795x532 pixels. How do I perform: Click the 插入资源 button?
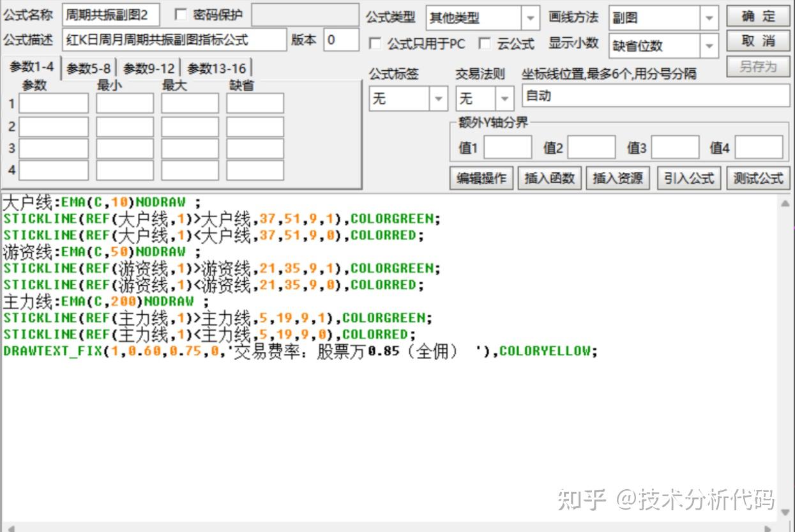pos(618,178)
